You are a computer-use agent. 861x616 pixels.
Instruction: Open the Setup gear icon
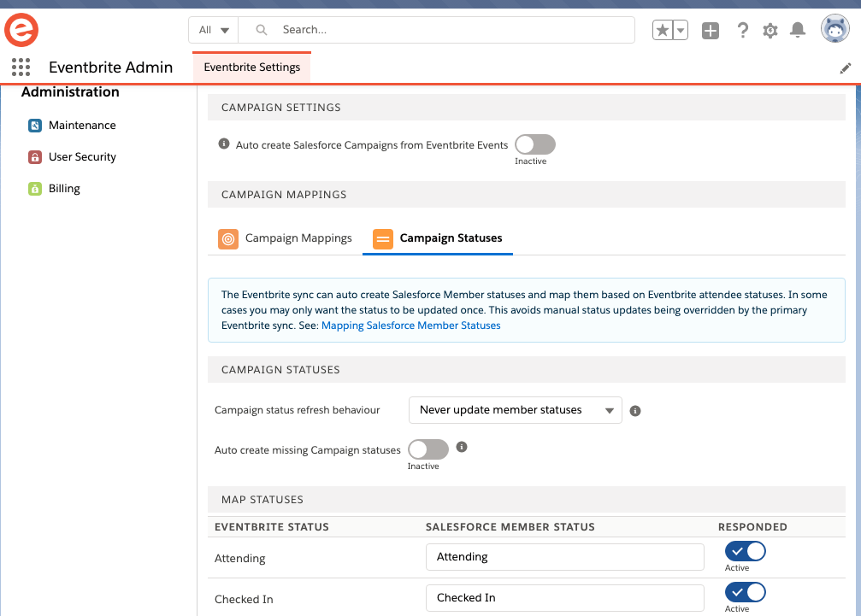(770, 30)
